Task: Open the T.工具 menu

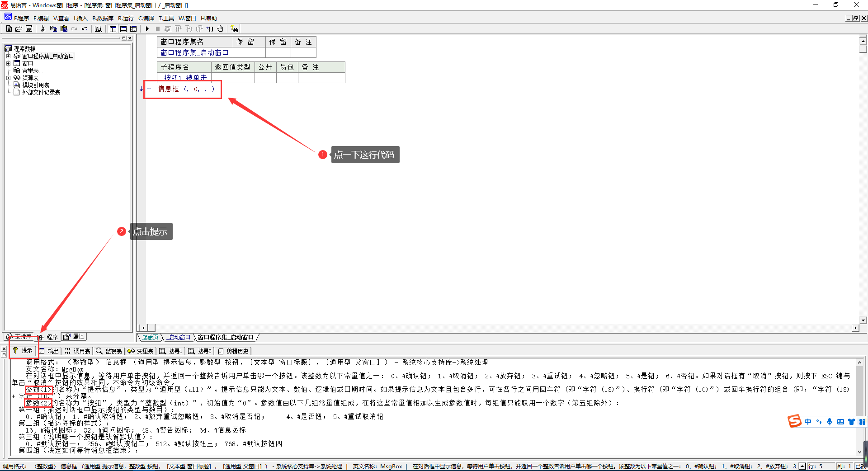Action: [x=166, y=18]
